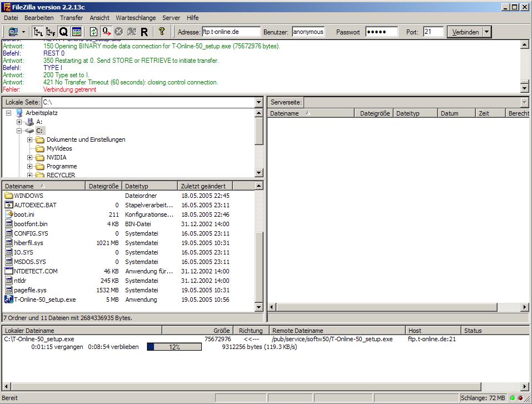The width and height of the screenshot is (532, 404).
Task: Click the Arbeitsplatz computer icon in the tree
Action: tap(19, 113)
